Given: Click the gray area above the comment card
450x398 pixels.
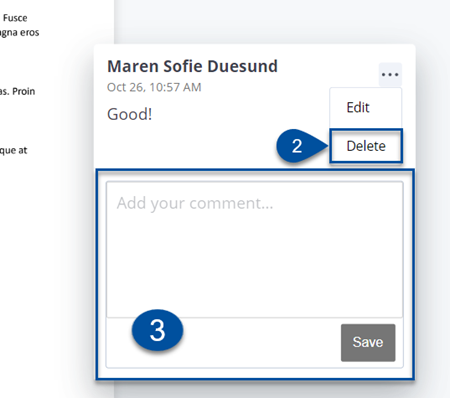Looking at the screenshot, I should (267, 22).
